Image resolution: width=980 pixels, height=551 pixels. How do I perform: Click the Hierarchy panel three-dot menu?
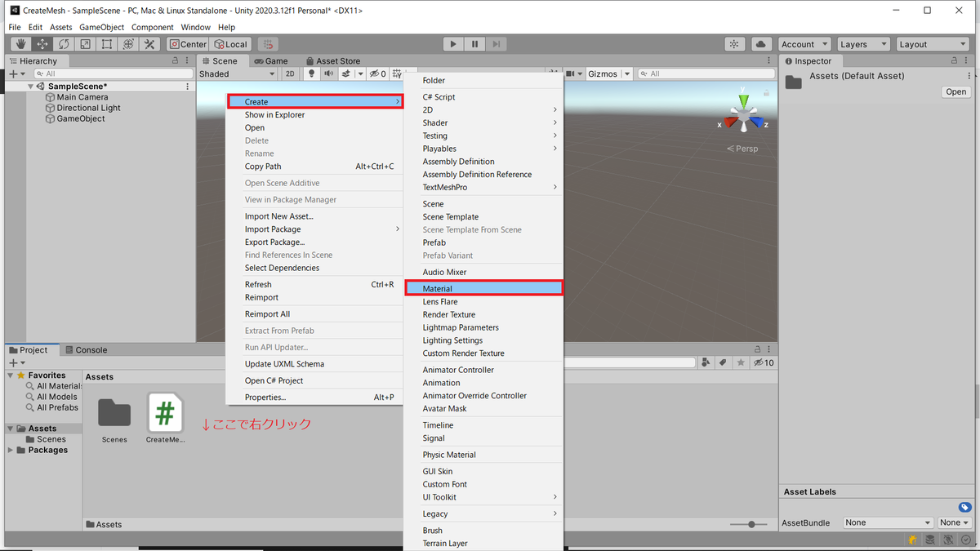(188, 60)
